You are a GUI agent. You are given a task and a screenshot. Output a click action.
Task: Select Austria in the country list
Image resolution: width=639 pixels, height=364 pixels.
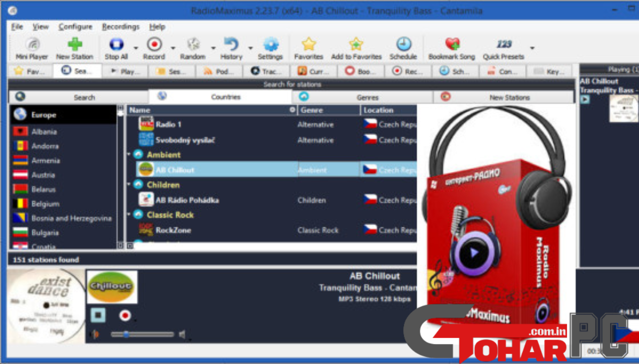point(63,175)
